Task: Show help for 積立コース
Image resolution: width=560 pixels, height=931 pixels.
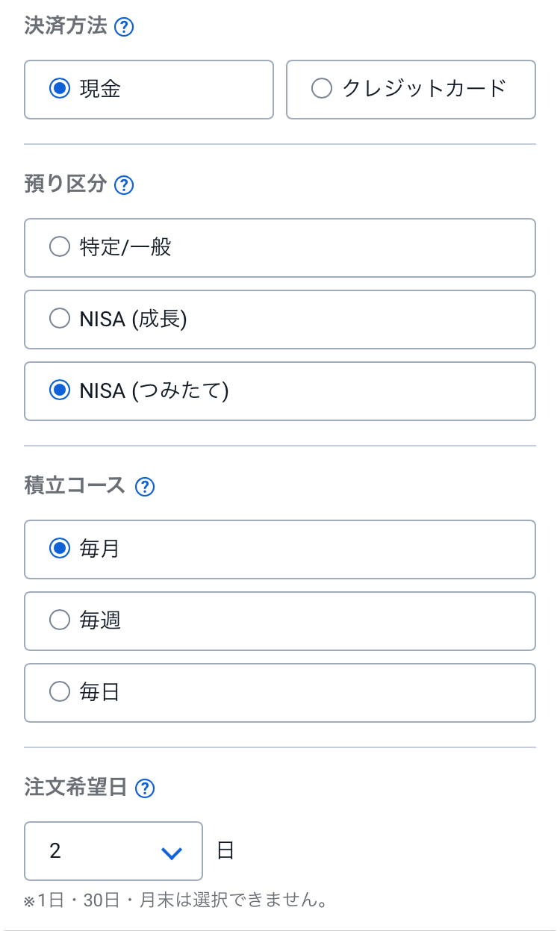Action: 145,487
